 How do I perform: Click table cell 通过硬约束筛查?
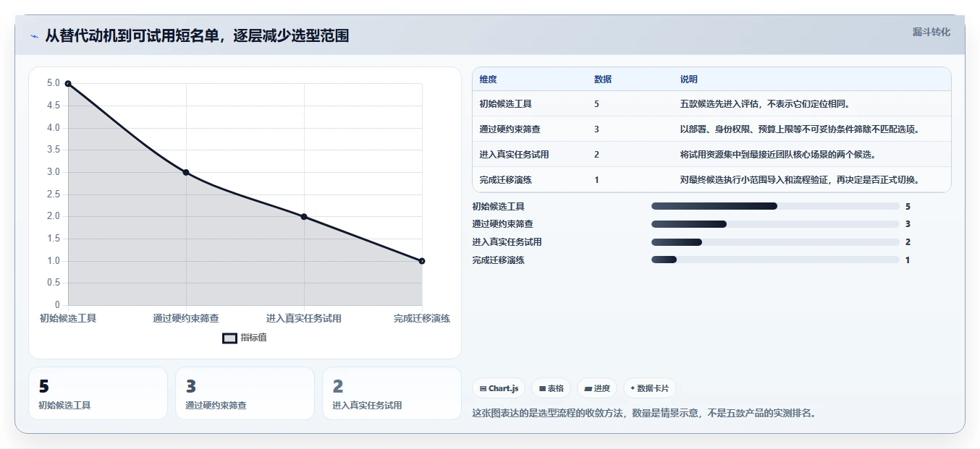(x=510, y=129)
